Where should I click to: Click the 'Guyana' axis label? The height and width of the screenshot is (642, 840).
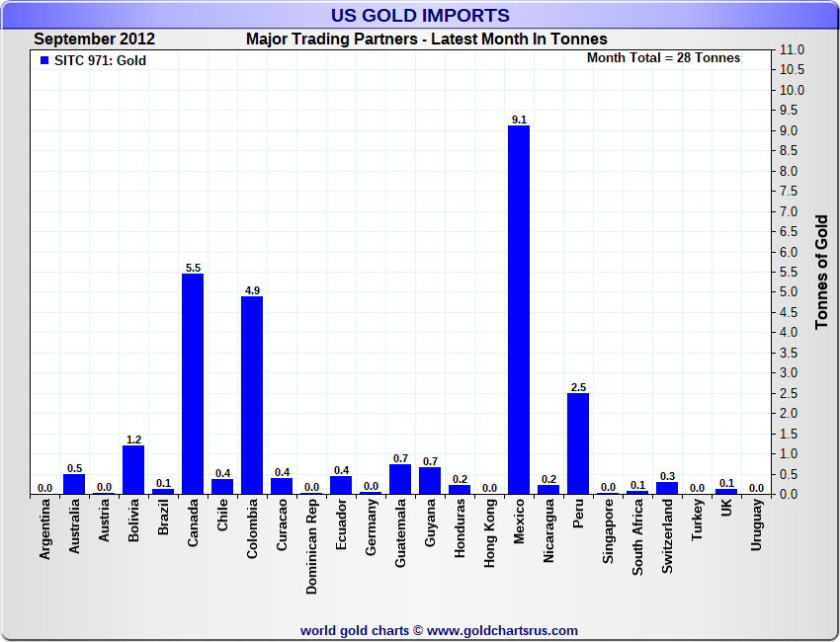pos(430,523)
